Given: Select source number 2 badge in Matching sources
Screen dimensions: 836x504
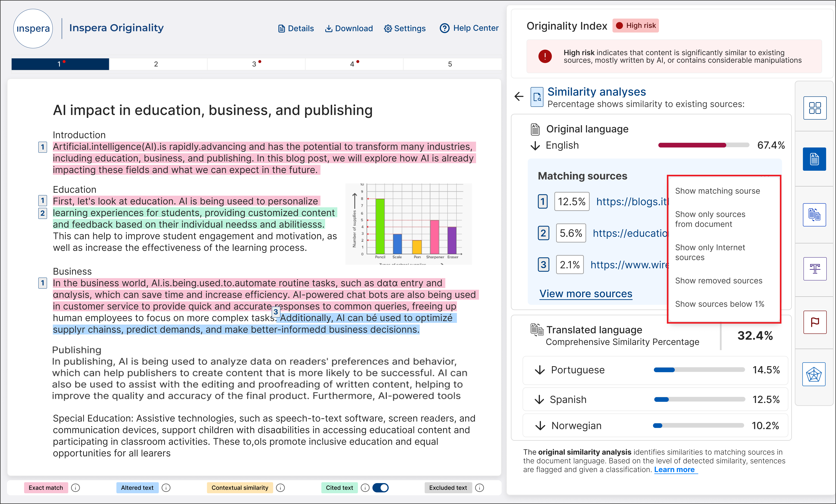Looking at the screenshot, I should [x=544, y=233].
